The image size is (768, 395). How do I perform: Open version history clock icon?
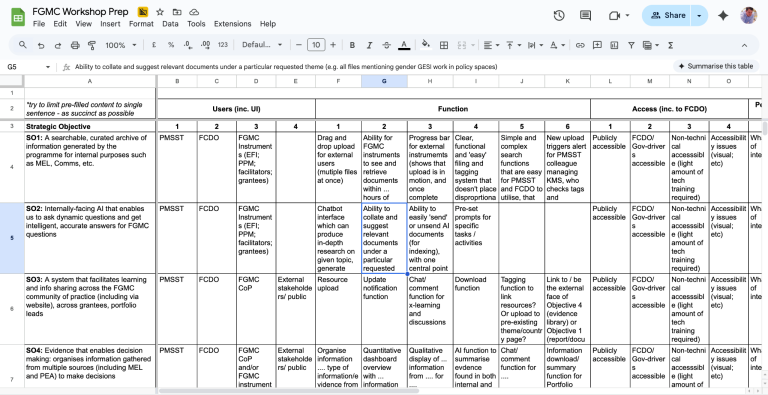coord(559,15)
